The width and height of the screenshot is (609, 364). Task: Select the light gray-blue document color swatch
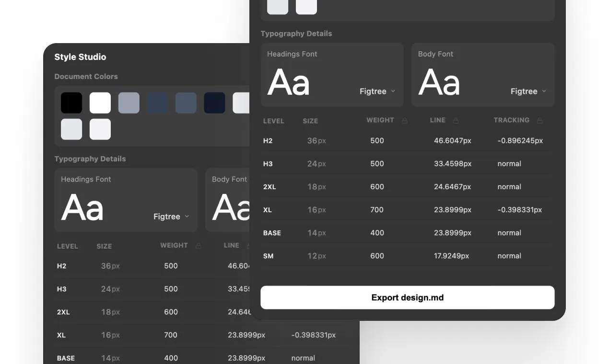(x=129, y=103)
